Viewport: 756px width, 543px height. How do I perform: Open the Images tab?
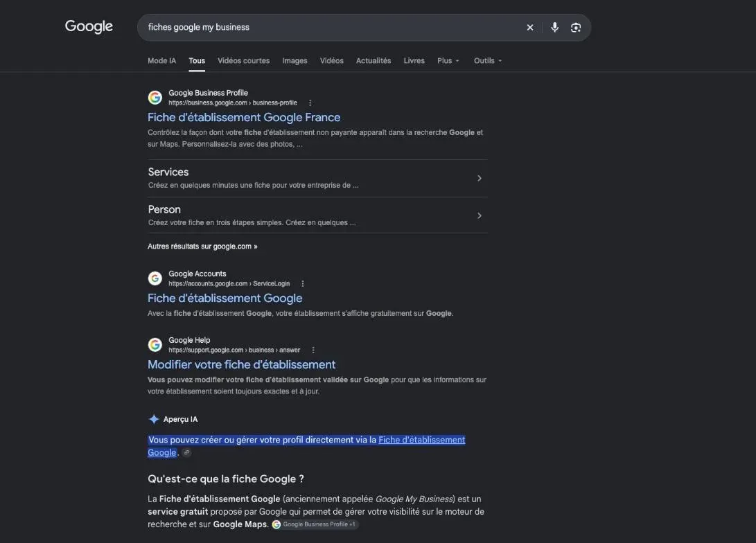[295, 61]
